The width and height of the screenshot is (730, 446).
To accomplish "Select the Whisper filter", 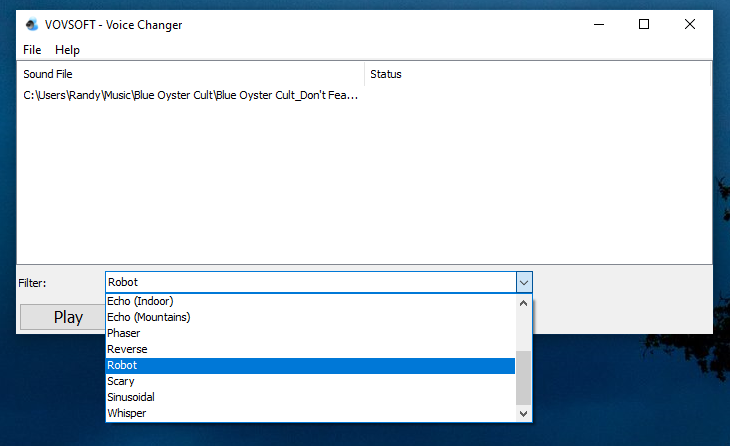I will click(311, 413).
